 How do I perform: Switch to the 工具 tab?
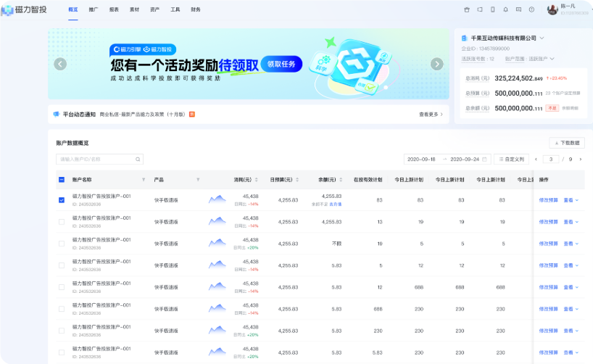point(175,9)
